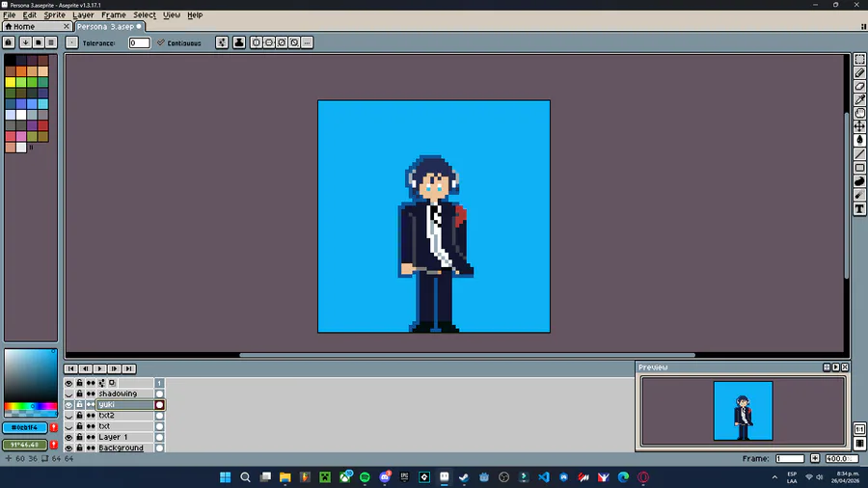This screenshot has height=488, width=868.
Task: Select the Blur tool
Action: pos(859,195)
